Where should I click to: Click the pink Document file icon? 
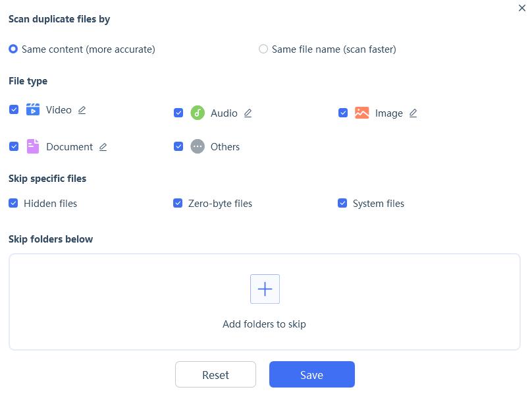coord(33,146)
